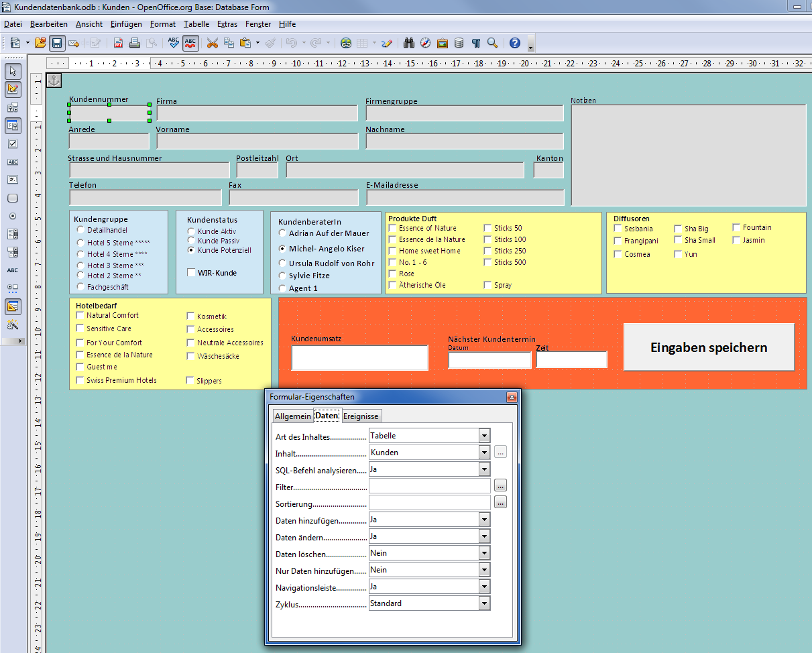Image resolution: width=812 pixels, height=653 pixels.
Task: Expand the Art des Inhaltes dropdown
Action: (x=485, y=436)
